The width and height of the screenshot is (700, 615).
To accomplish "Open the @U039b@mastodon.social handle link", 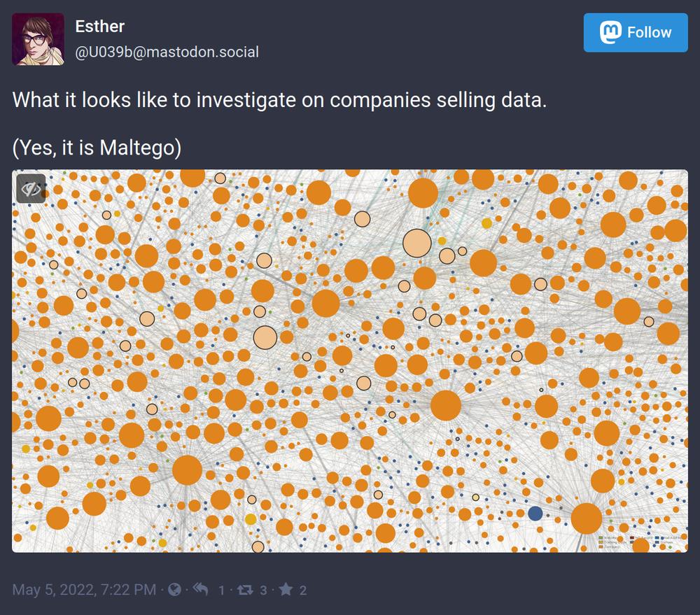I will click(x=167, y=52).
